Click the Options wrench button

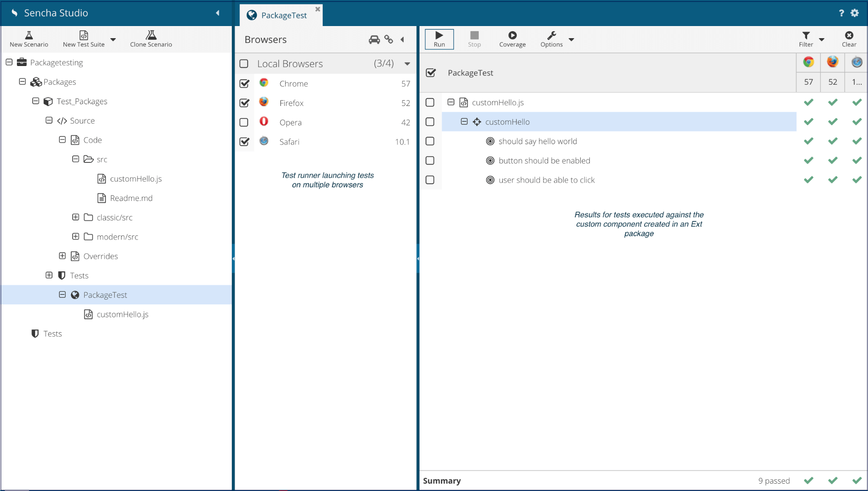(551, 39)
